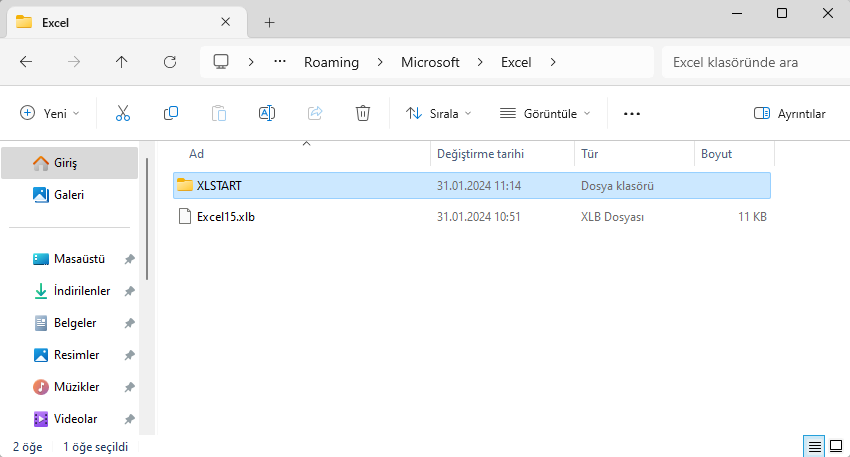Screen dimensions: 850x457
Task: Navigate up one folder level
Action: click(x=121, y=62)
